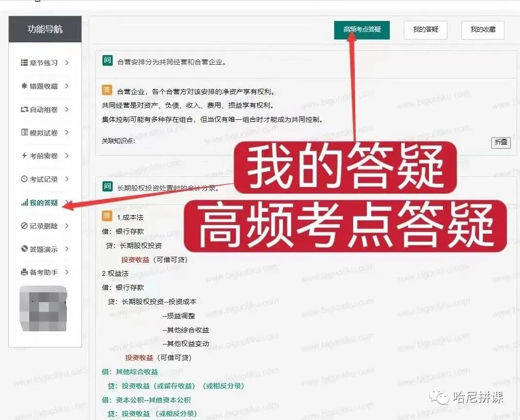Expand the 考前密卷 chevron
The height and width of the screenshot is (420, 520).
[x=67, y=156]
